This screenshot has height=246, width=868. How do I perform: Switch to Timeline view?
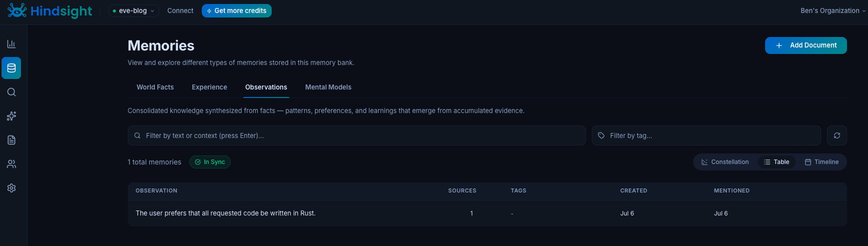[822, 162]
